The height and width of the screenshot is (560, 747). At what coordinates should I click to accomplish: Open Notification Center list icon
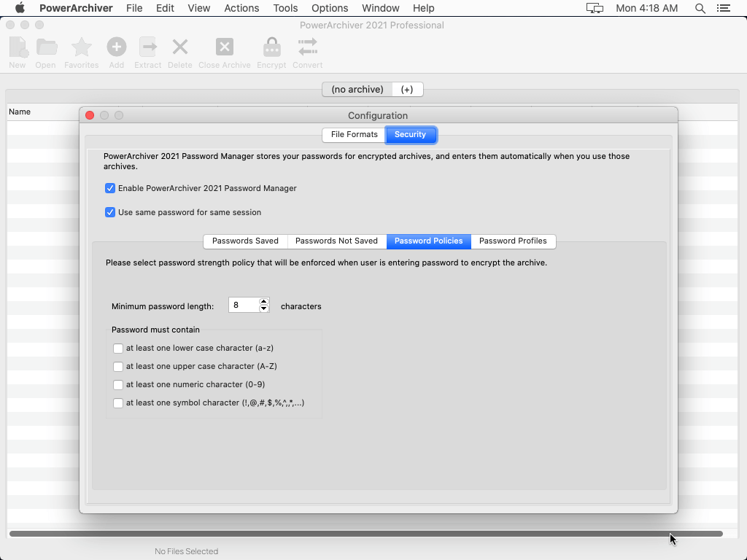point(724,8)
